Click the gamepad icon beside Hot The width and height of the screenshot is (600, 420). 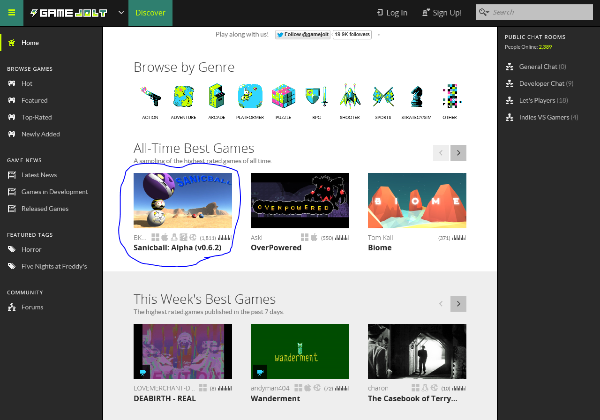click(11, 83)
